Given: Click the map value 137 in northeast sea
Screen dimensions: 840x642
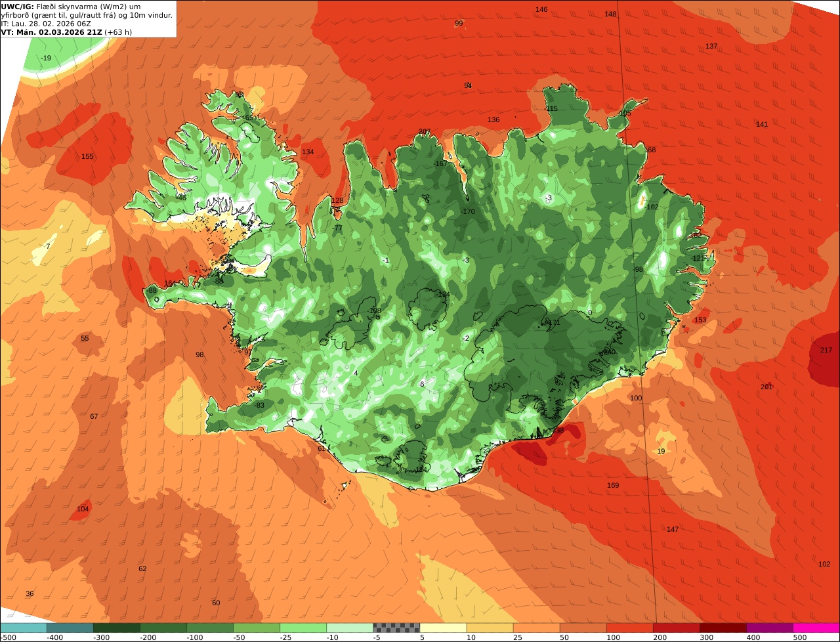Looking at the screenshot, I should pyautogui.click(x=711, y=46).
